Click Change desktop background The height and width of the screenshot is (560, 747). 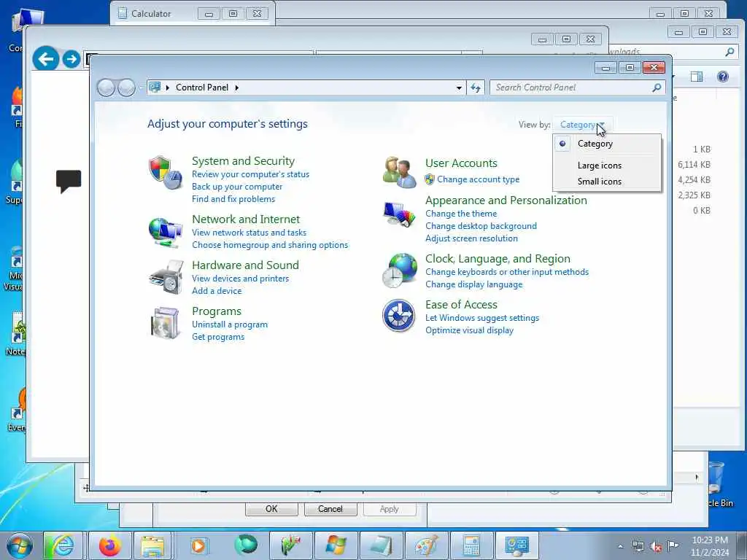(481, 226)
